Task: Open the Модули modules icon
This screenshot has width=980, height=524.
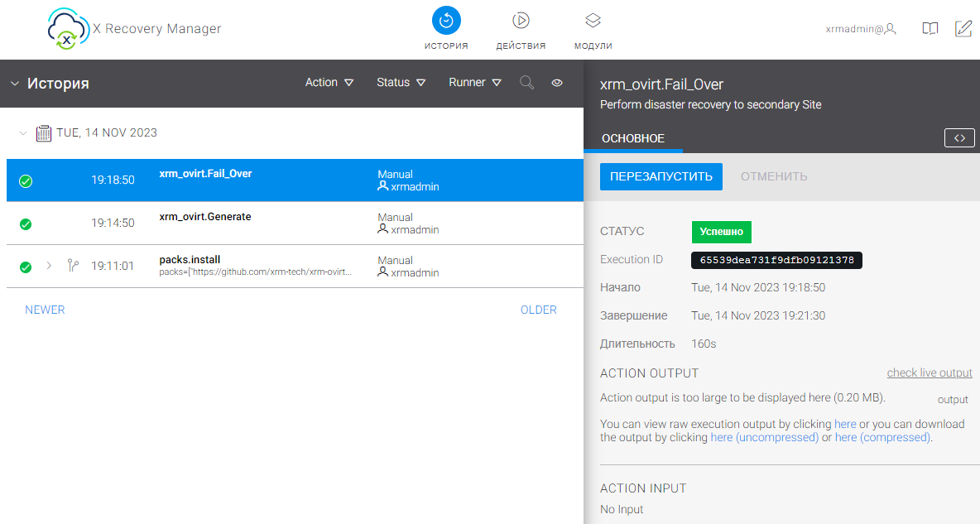Action: pos(593,21)
